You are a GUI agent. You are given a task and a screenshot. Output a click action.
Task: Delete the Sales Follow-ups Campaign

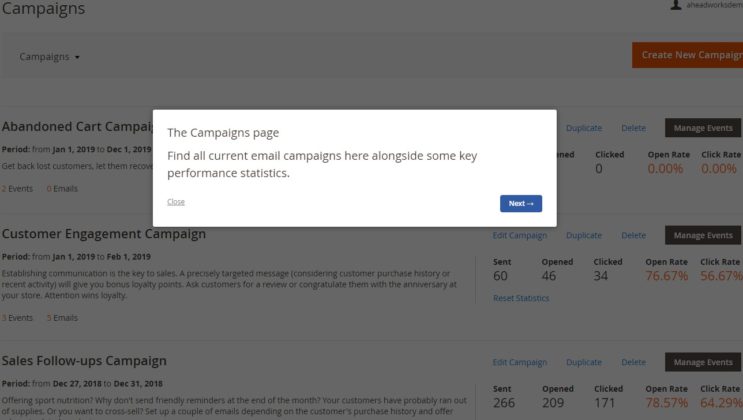point(633,363)
